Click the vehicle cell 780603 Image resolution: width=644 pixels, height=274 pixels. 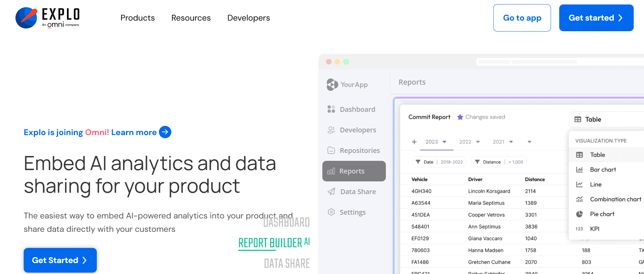pos(421,250)
